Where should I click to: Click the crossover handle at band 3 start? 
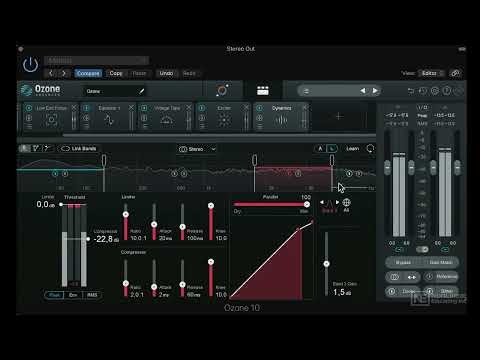[x=254, y=160]
